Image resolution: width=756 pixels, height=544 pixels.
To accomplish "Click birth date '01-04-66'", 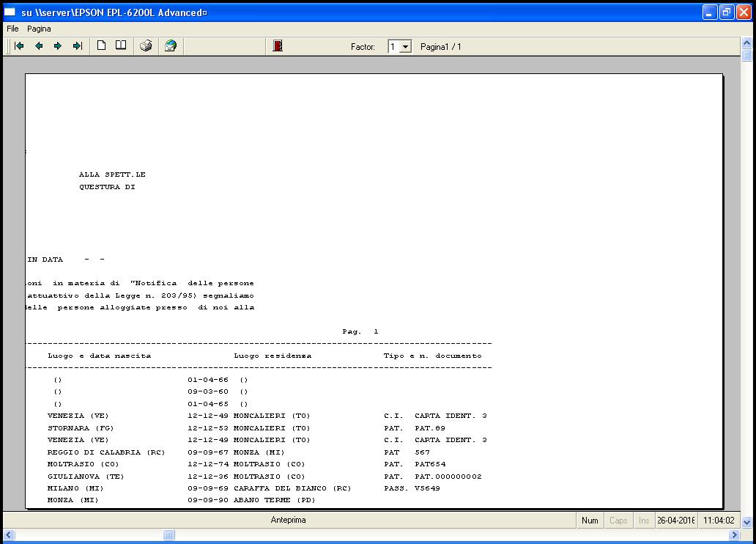I will [208, 380].
